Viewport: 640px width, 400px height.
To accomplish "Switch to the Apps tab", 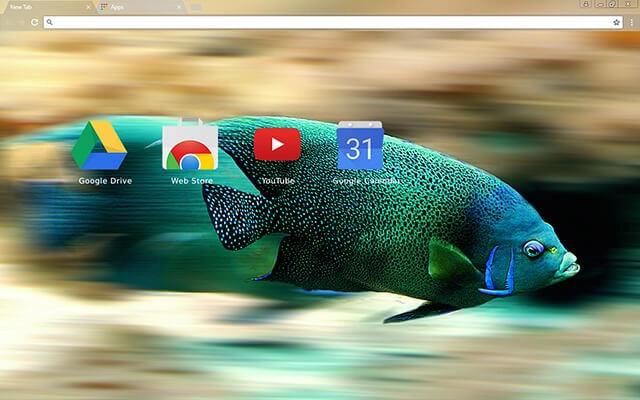I will coord(141,7).
